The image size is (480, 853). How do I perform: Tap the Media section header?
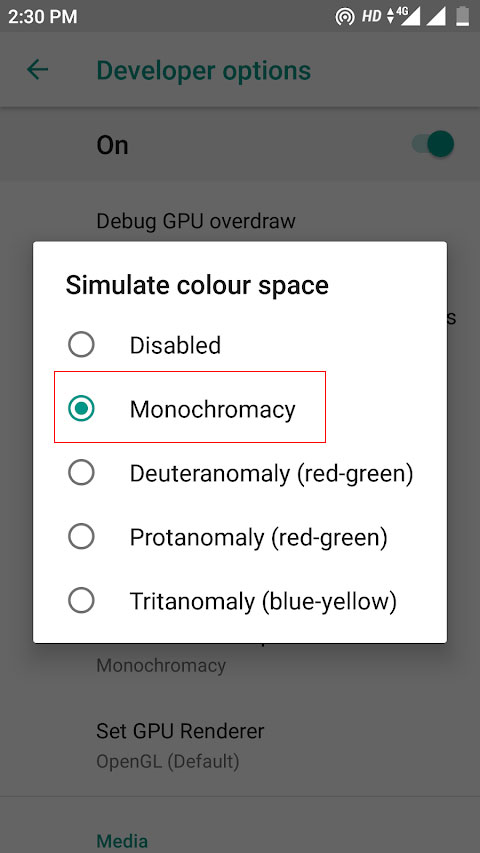tap(122, 841)
